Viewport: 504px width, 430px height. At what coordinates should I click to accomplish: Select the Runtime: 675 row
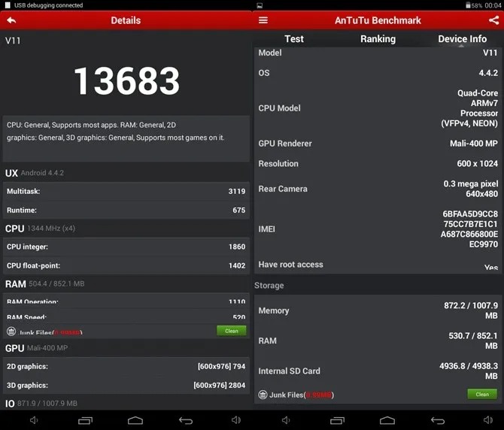click(126, 210)
